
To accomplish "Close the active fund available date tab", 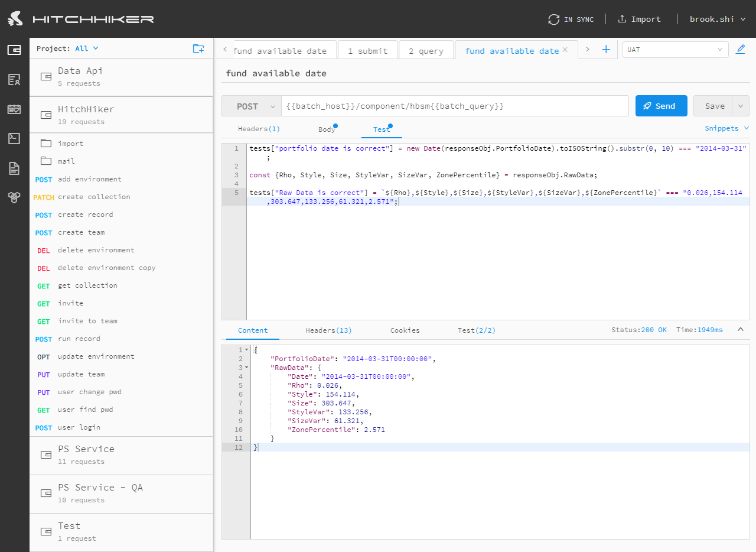I will point(565,50).
